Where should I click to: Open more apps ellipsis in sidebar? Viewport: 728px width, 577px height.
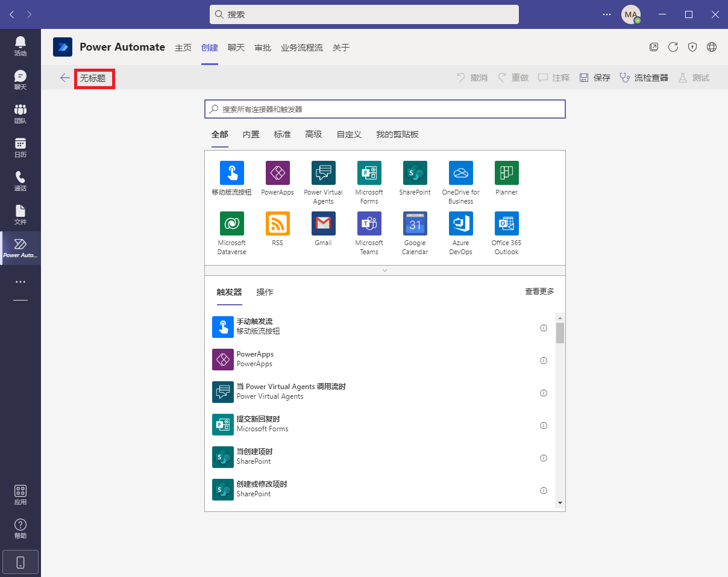20,281
